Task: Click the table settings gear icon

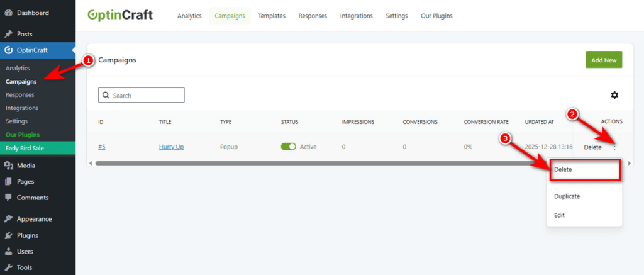Action: 614,95
